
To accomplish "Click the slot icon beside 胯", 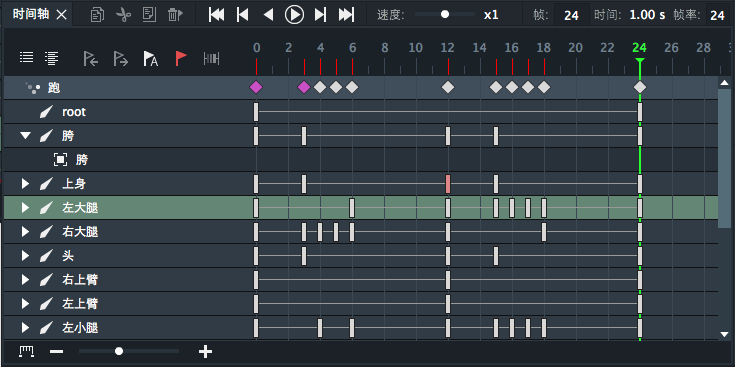I will point(60,160).
